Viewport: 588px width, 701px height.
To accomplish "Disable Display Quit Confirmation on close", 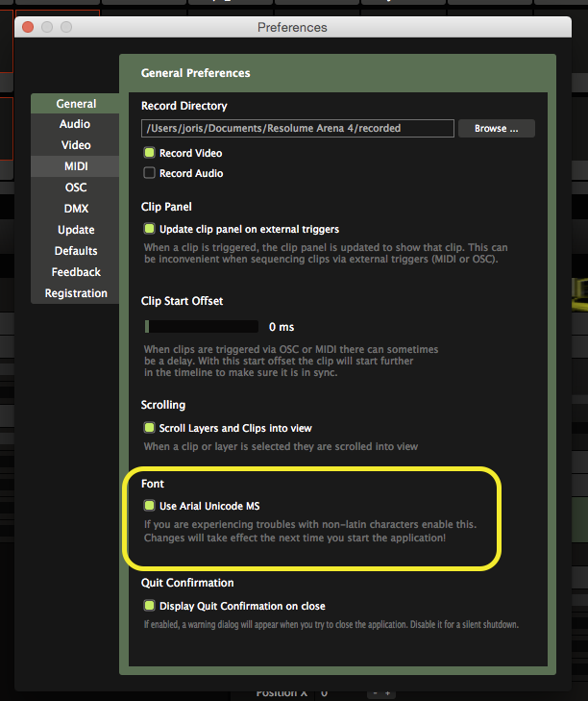I will tap(149, 606).
